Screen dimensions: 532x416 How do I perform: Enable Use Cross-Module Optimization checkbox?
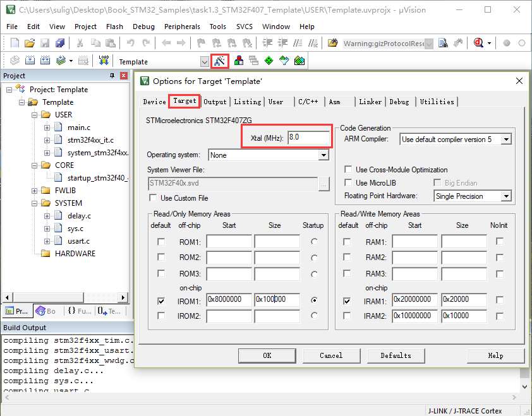[348, 169]
